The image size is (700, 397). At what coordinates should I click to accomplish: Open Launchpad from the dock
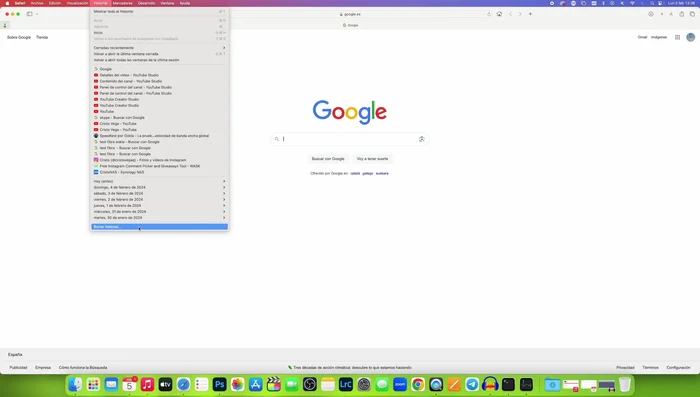pos(93,384)
